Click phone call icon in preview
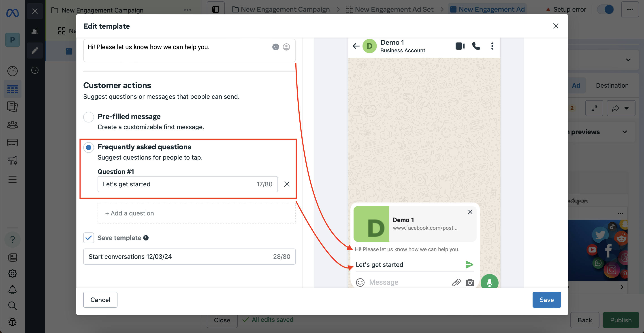This screenshot has height=333, width=644. point(476,46)
